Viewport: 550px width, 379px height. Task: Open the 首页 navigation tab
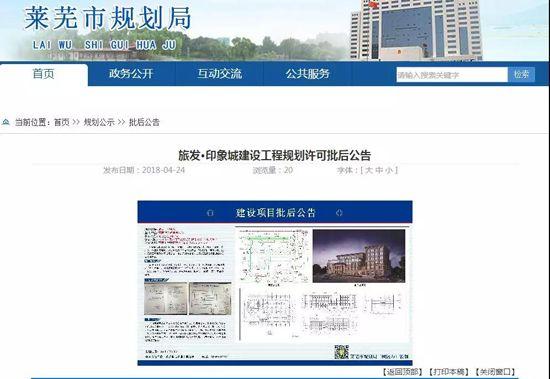[x=43, y=74]
